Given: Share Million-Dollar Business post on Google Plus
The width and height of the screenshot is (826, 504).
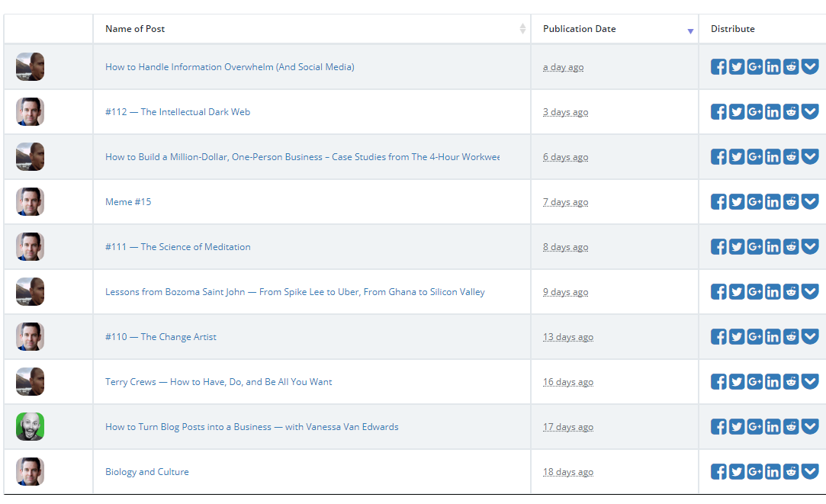Looking at the screenshot, I should pyautogui.click(x=755, y=157).
